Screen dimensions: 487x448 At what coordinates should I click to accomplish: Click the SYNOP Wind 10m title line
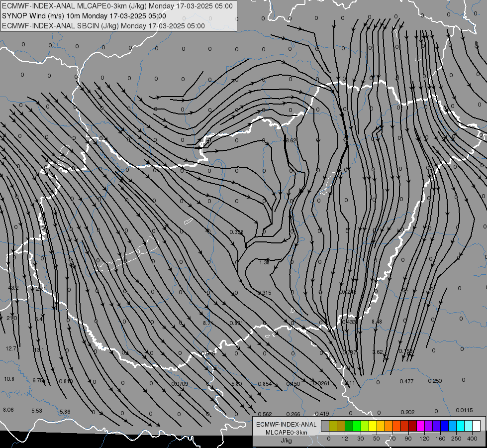[x=84, y=16]
